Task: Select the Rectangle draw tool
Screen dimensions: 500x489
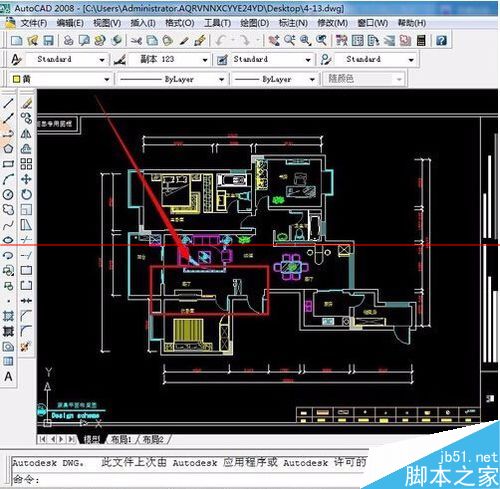Action: [x=8, y=164]
